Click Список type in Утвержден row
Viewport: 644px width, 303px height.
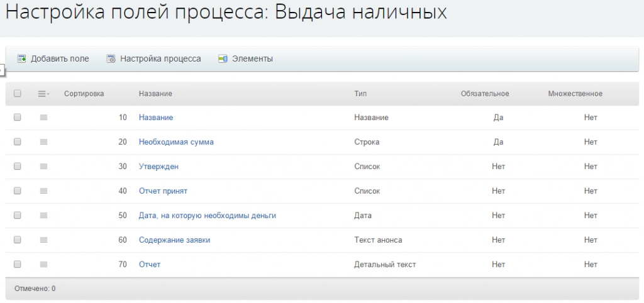[367, 167]
